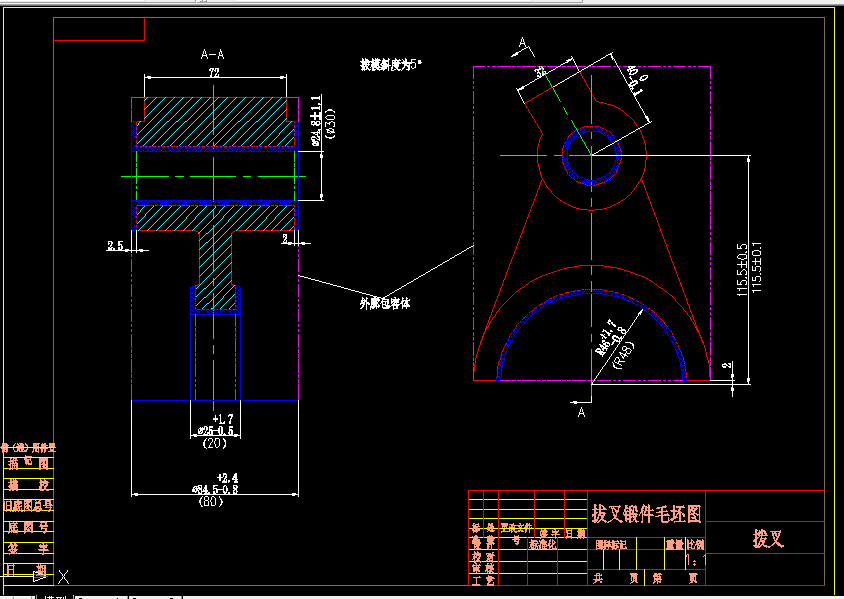Click the (20) reference dimension

coord(214,443)
